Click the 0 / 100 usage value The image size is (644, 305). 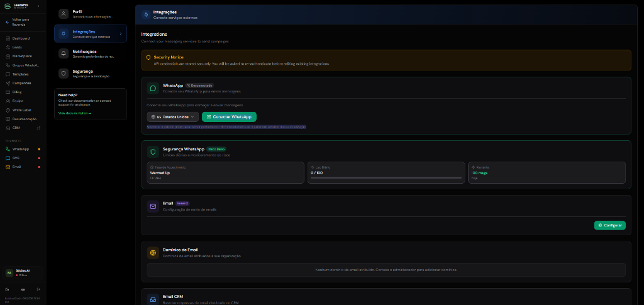click(317, 173)
